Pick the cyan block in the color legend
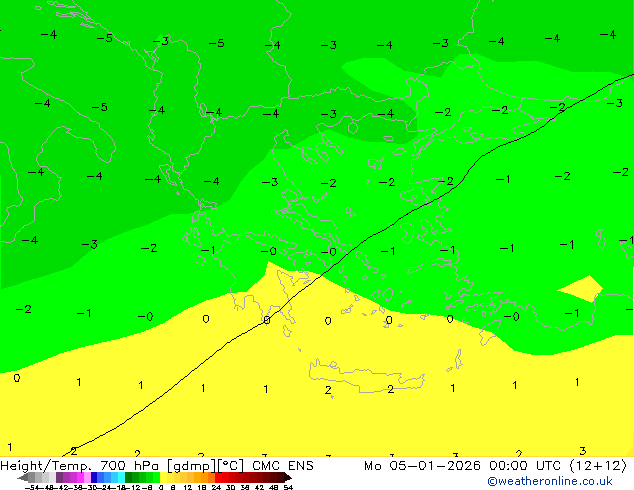The width and height of the screenshot is (634, 490). pyautogui.click(x=121, y=477)
